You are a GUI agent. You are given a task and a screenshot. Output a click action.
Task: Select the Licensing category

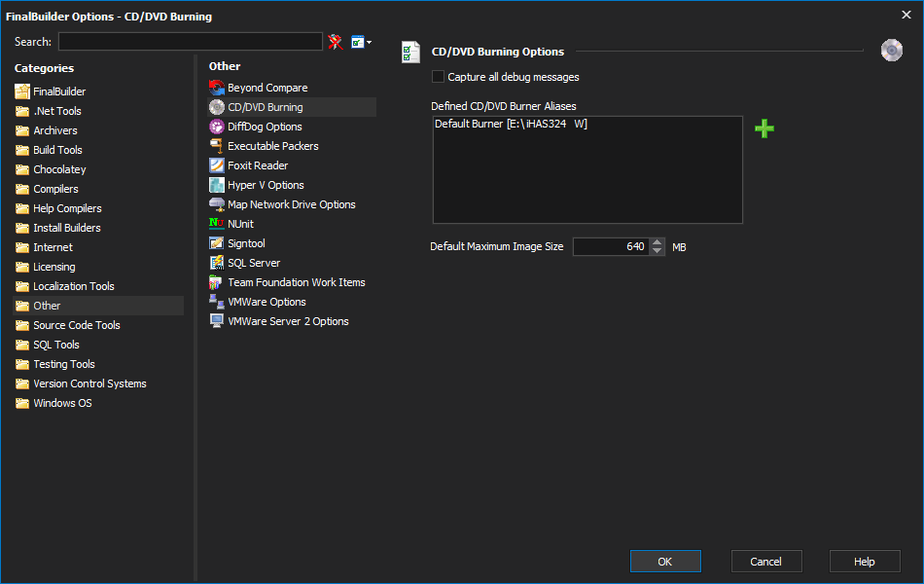point(46,267)
